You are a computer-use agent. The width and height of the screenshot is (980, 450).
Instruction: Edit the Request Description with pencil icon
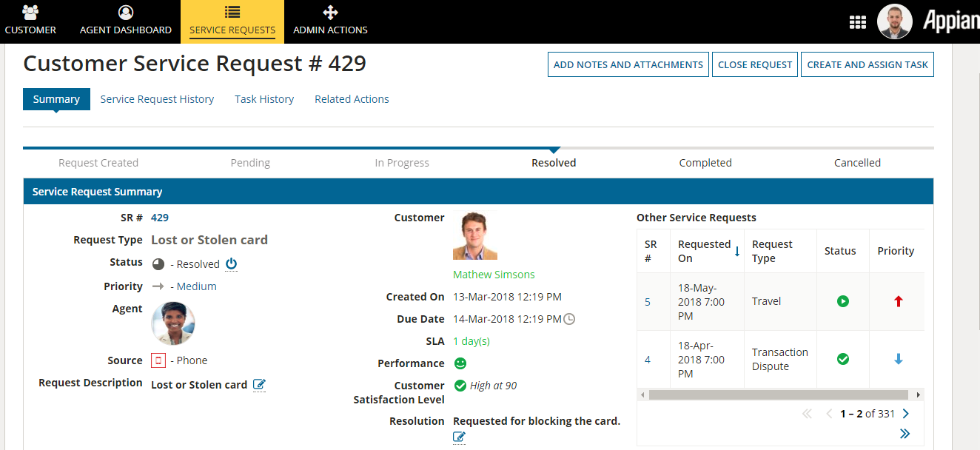click(x=259, y=384)
